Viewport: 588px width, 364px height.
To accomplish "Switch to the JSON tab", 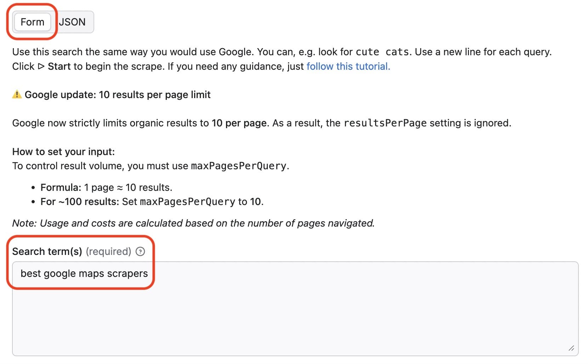I will pos(72,22).
